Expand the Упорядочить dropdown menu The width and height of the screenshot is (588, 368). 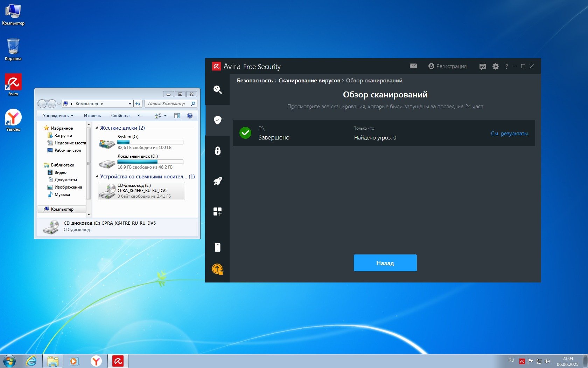(58, 116)
